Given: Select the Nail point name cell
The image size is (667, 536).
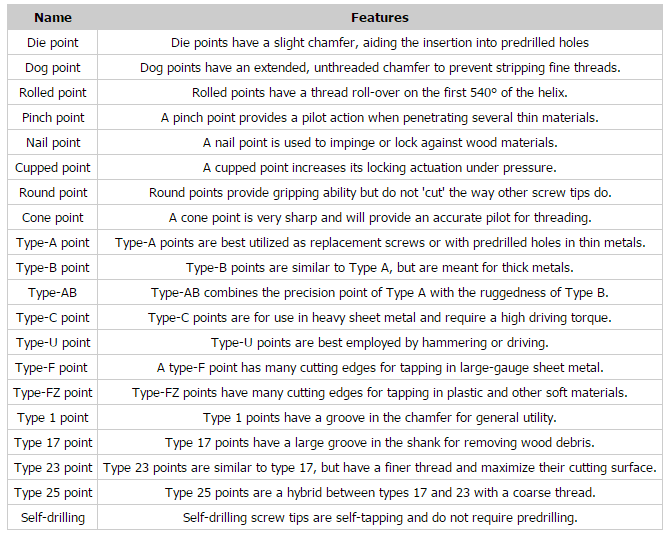Looking at the screenshot, I should 52,143.
